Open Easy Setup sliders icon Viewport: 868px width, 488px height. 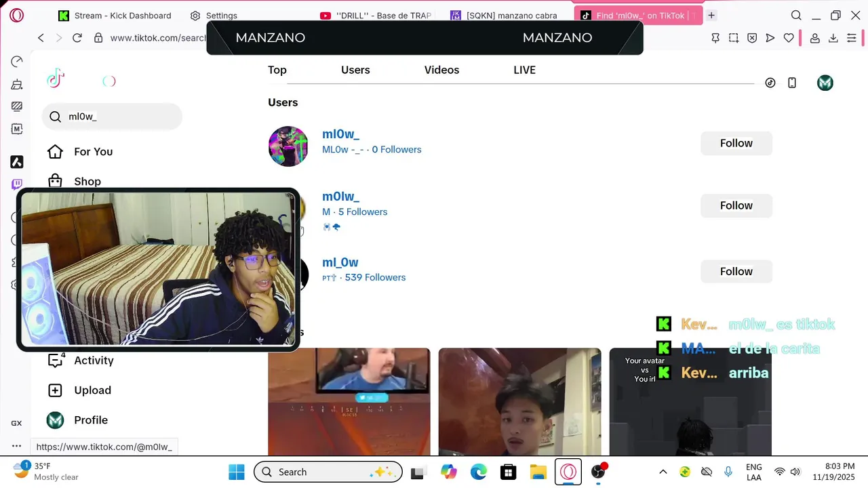point(852,38)
